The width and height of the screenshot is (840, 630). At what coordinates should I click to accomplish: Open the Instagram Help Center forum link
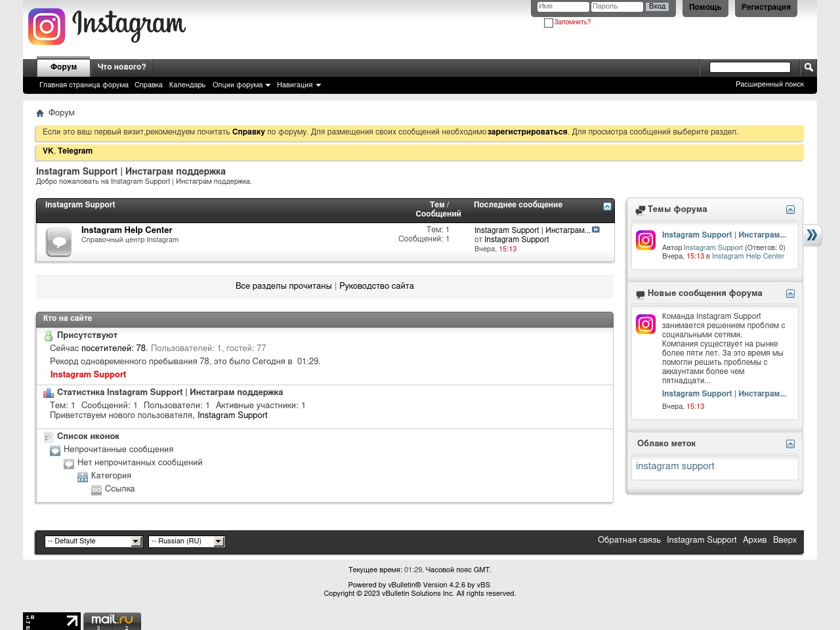[127, 230]
